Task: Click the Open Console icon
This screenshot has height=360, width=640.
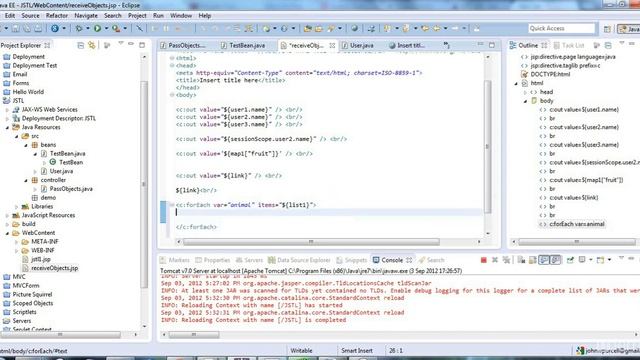Action: coord(600,260)
